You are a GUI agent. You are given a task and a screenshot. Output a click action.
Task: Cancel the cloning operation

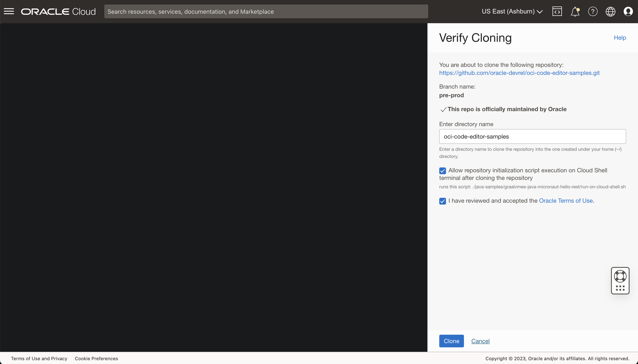point(480,341)
